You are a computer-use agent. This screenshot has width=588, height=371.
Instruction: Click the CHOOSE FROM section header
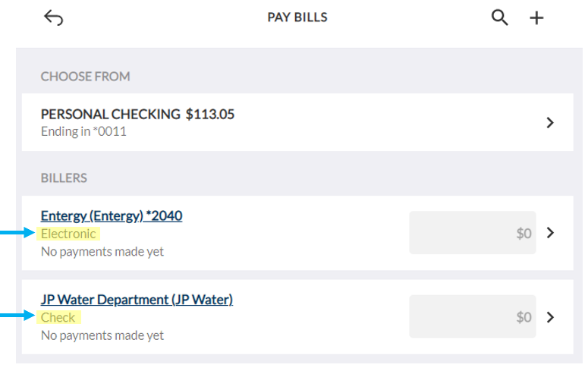[x=86, y=77]
